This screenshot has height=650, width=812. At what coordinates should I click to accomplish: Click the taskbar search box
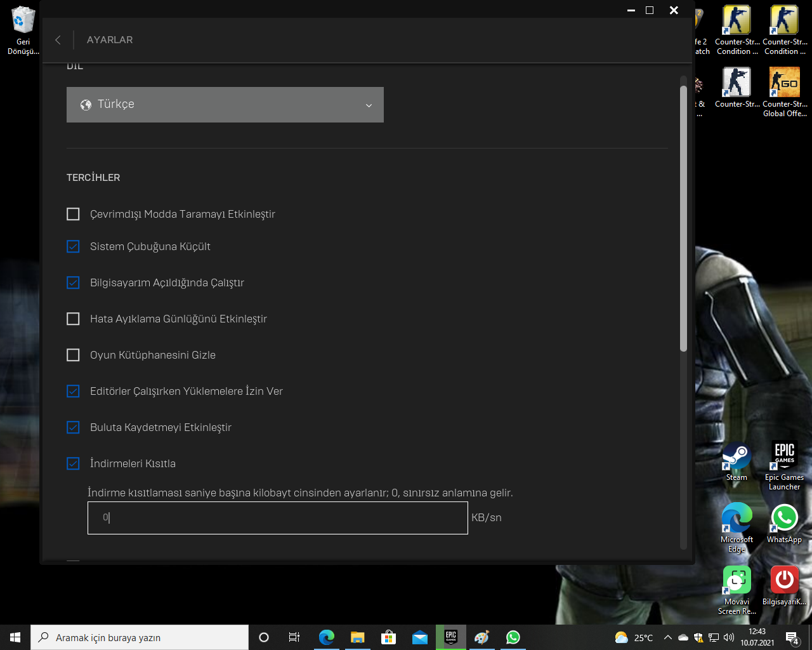[140, 637]
